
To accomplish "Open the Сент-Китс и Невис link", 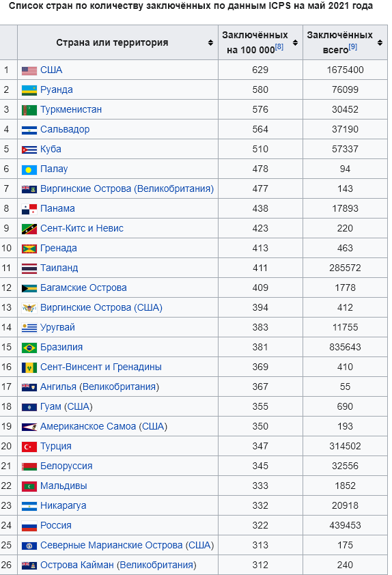I will [x=82, y=229].
